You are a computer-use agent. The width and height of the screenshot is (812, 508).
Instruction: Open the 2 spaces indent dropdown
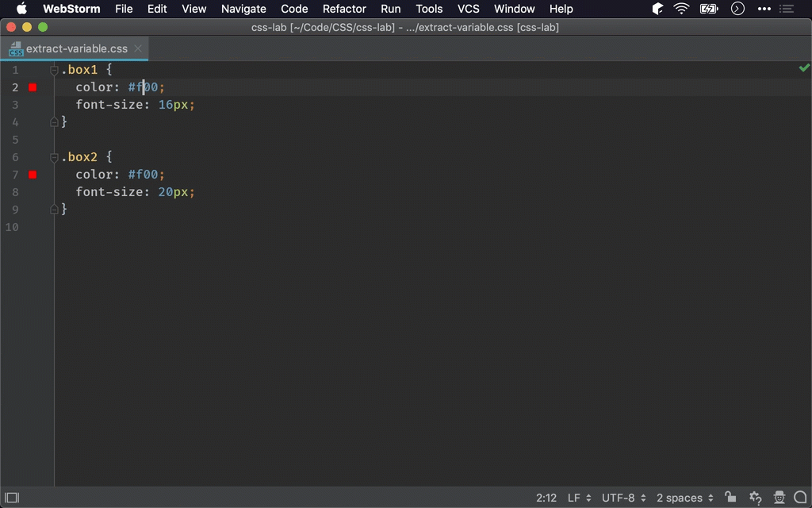pos(684,498)
